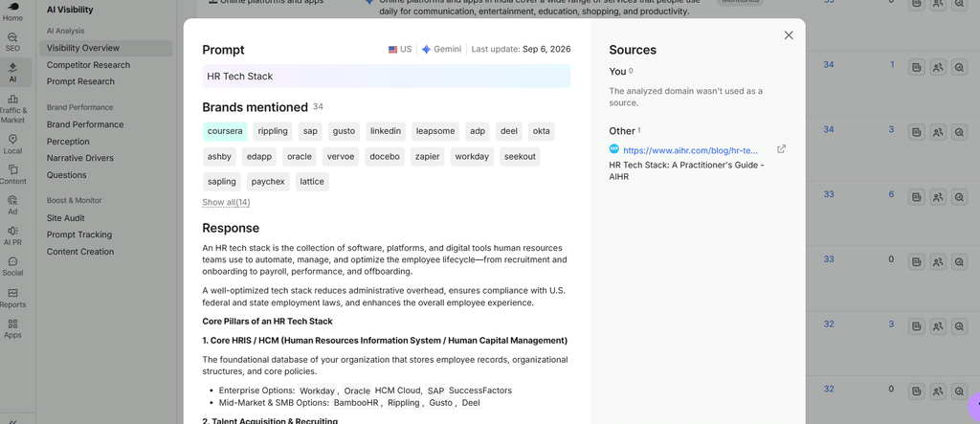Screen dimensions: 980x424
Task: Open the Home section in sidebar
Action: click(x=12, y=11)
